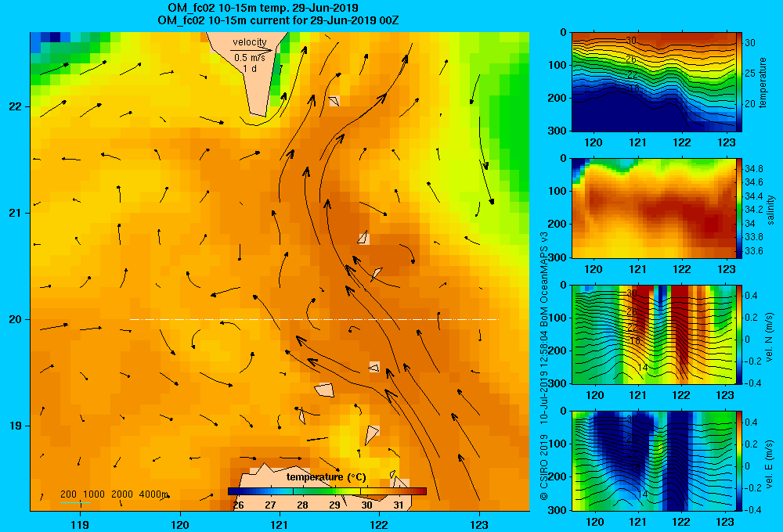Click the 300 depth label of the temperature section
The width and height of the screenshot is (783, 532).
tap(557, 131)
